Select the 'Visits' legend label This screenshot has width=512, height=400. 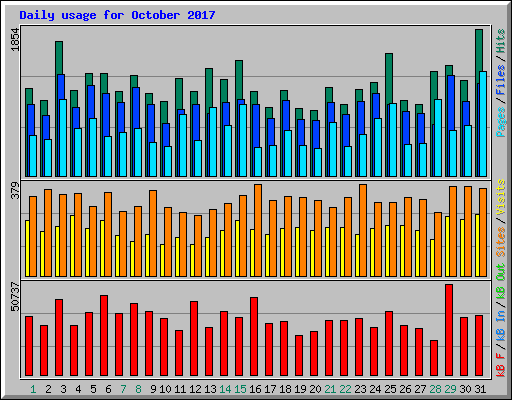501,197
